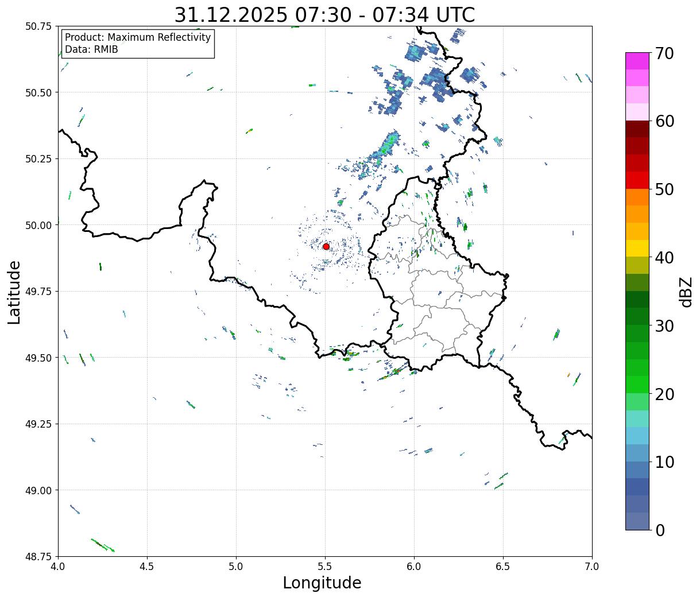700x597 pixels.
Task: Click colorbar tick label 50
Action: coord(664,189)
